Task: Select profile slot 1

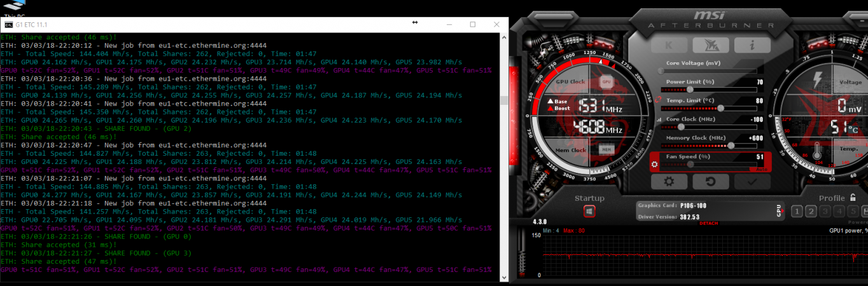Action: (x=797, y=212)
